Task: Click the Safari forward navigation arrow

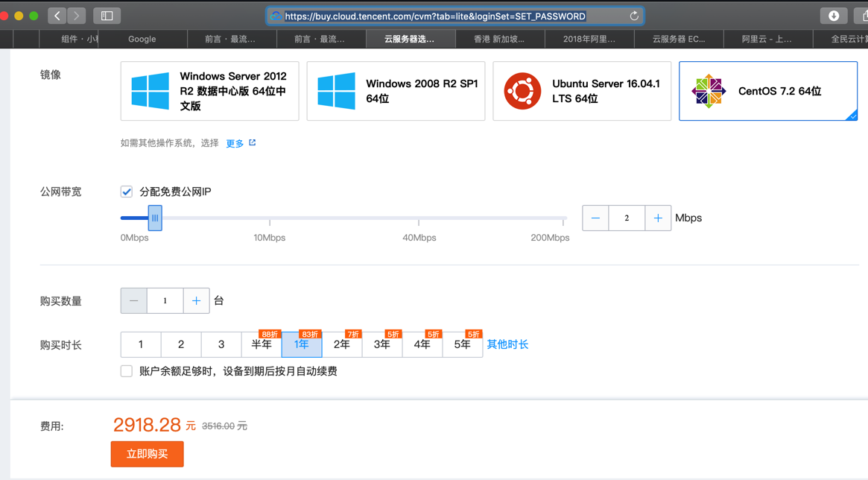Action: pyautogui.click(x=77, y=16)
